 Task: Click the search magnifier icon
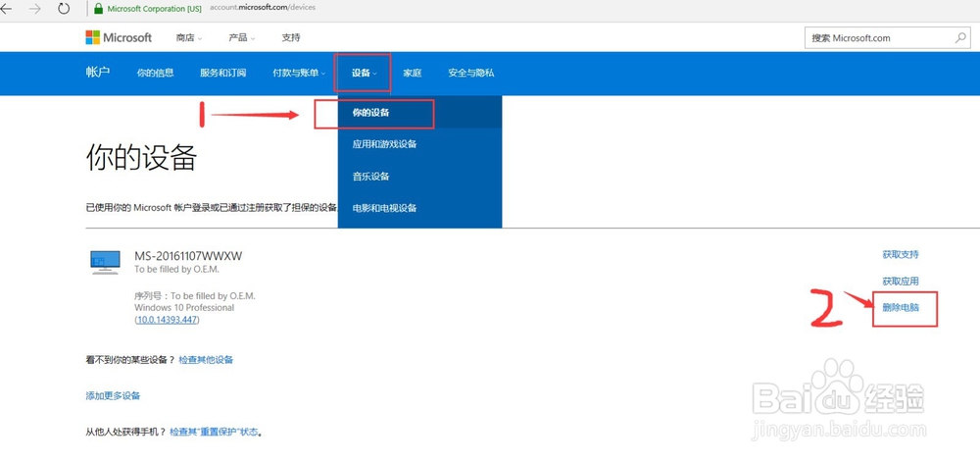pos(960,37)
